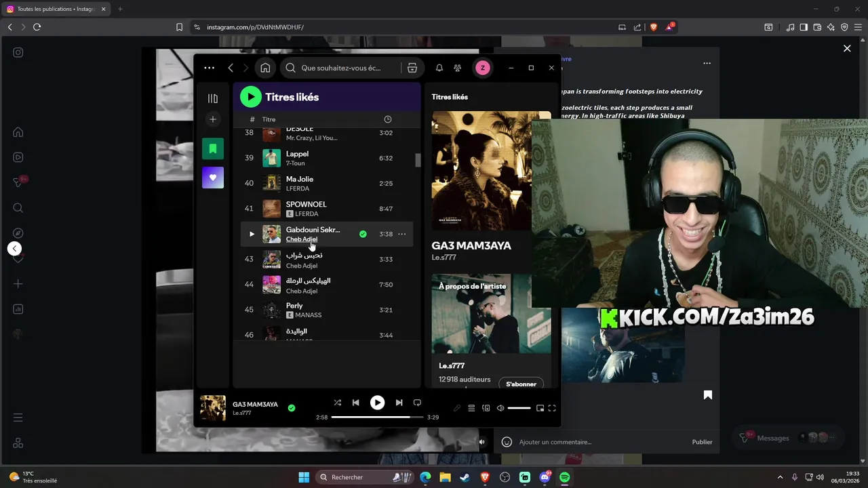Open Spotify notifications bell

tap(439, 68)
